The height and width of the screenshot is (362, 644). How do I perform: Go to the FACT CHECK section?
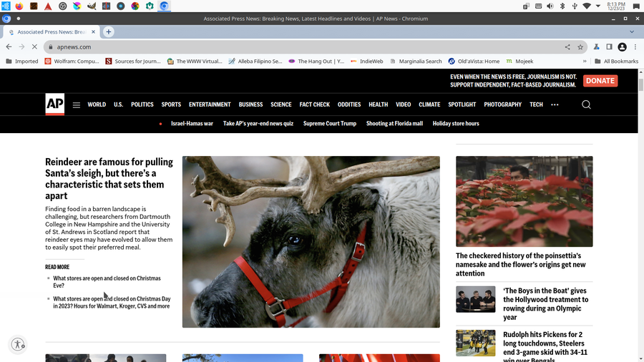click(314, 104)
